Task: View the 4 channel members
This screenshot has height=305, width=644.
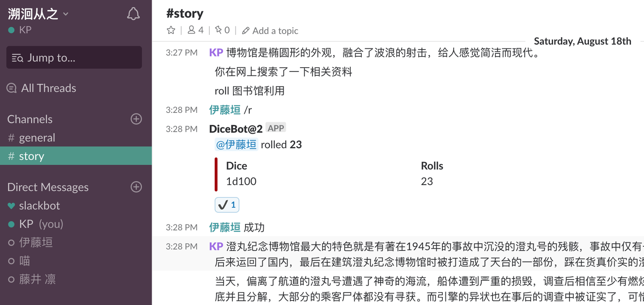Action: coord(194,30)
